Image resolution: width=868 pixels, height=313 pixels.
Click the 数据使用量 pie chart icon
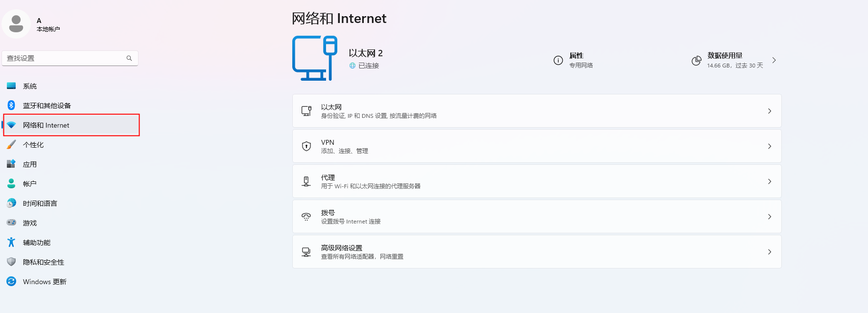pyautogui.click(x=696, y=61)
